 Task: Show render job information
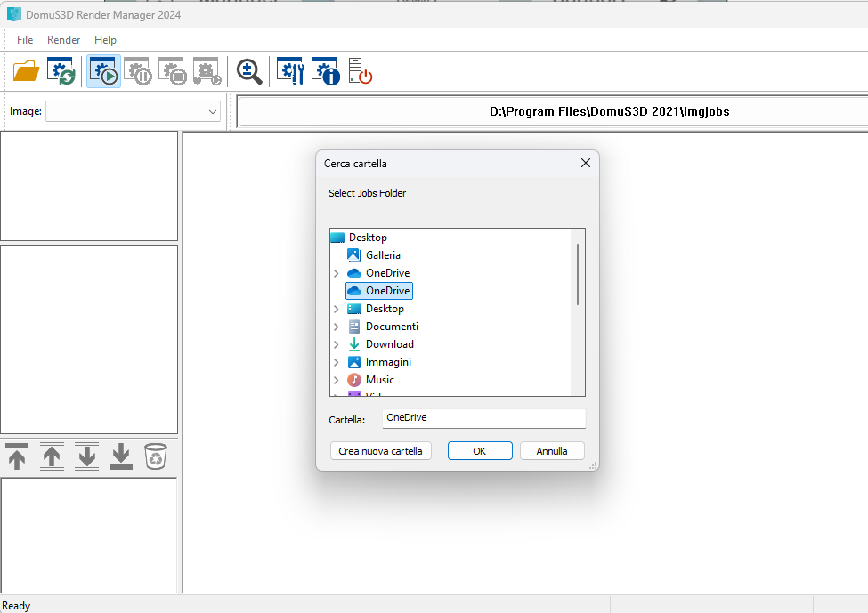click(325, 71)
